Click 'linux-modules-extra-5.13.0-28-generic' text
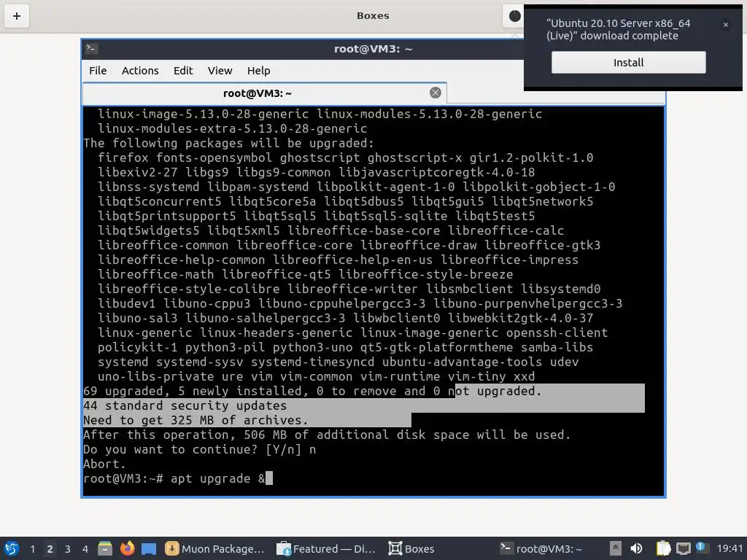Image resolution: width=747 pixels, height=560 pixels. click(233, 128)
